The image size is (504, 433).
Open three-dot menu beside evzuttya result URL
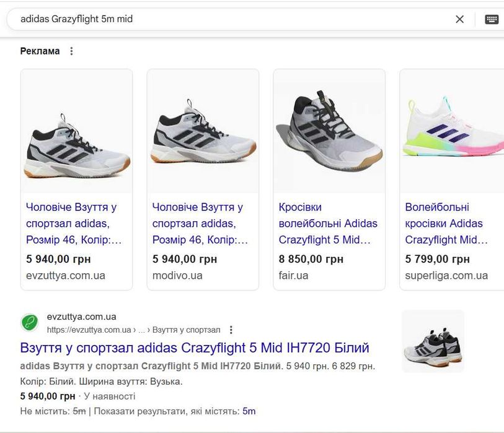[231, 330]
